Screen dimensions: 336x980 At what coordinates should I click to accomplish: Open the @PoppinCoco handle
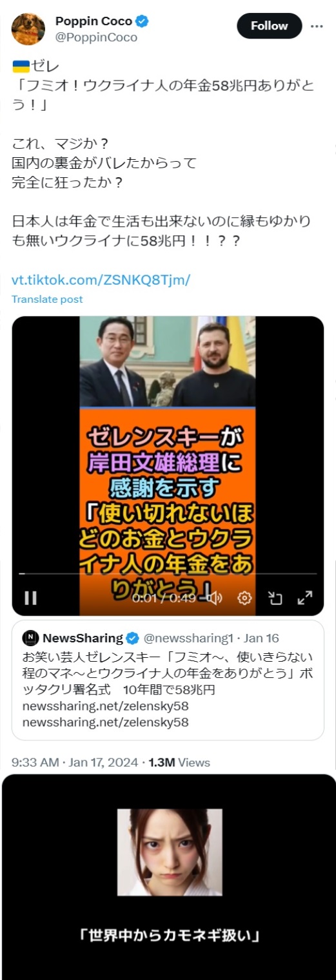(x=96, y=37)
